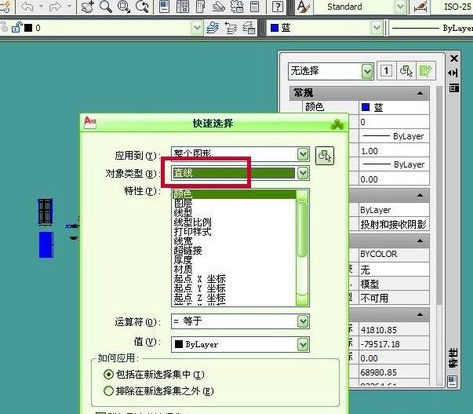Open the 对象类型 dropdown
The width and height of the screenshot is (473, 414).
[303, 173]
